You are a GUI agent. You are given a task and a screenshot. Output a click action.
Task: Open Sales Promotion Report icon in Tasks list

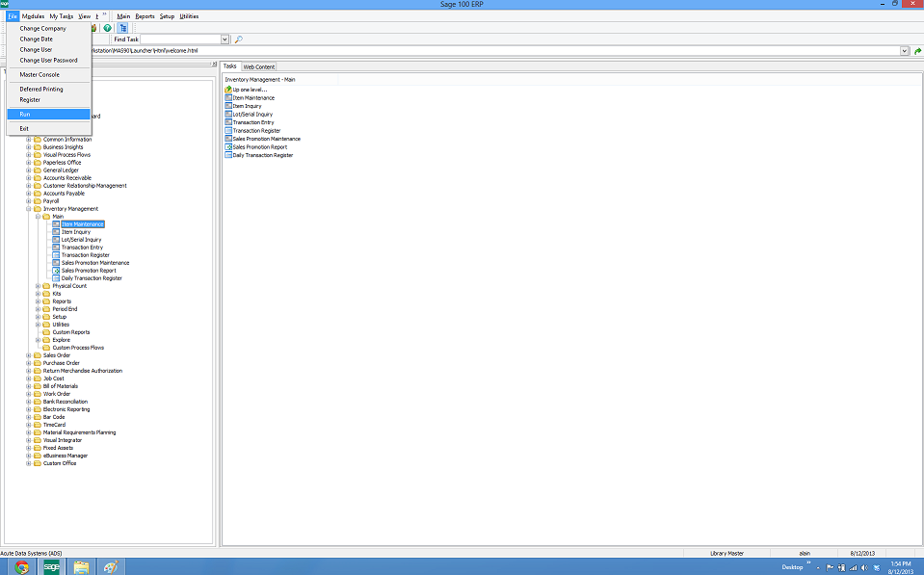coord(228,147)
